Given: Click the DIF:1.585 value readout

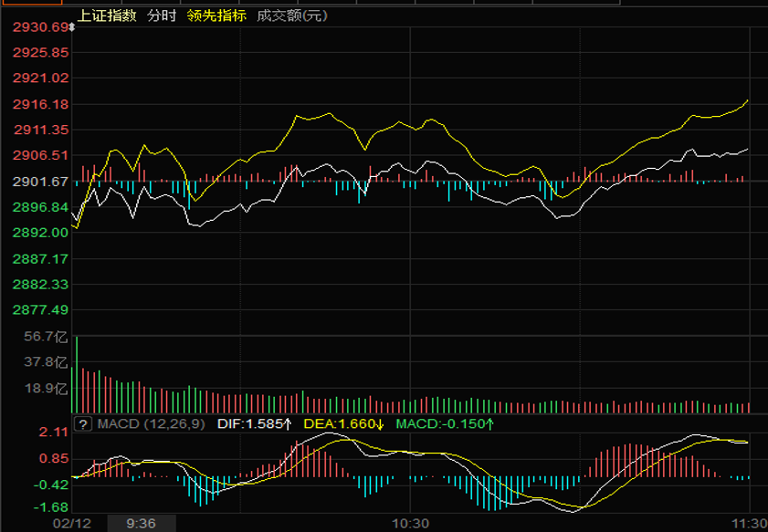Looking at the screenshot, I should tap(253, 423).
